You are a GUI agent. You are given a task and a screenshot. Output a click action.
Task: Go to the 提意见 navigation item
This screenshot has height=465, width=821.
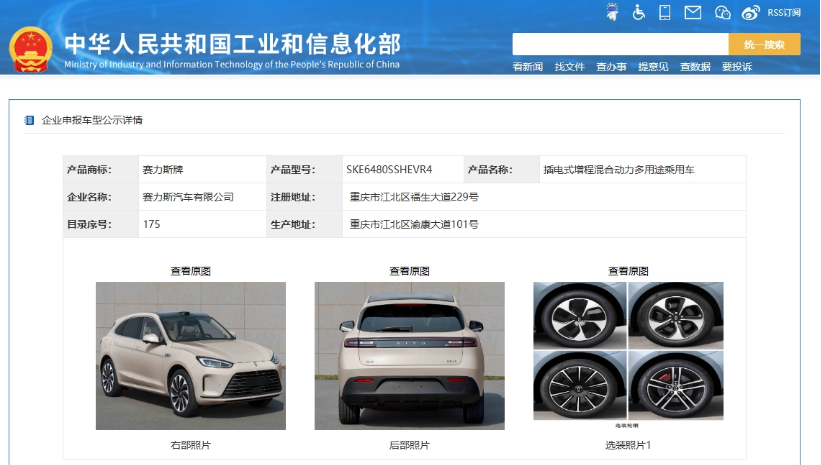click(653, 67)
